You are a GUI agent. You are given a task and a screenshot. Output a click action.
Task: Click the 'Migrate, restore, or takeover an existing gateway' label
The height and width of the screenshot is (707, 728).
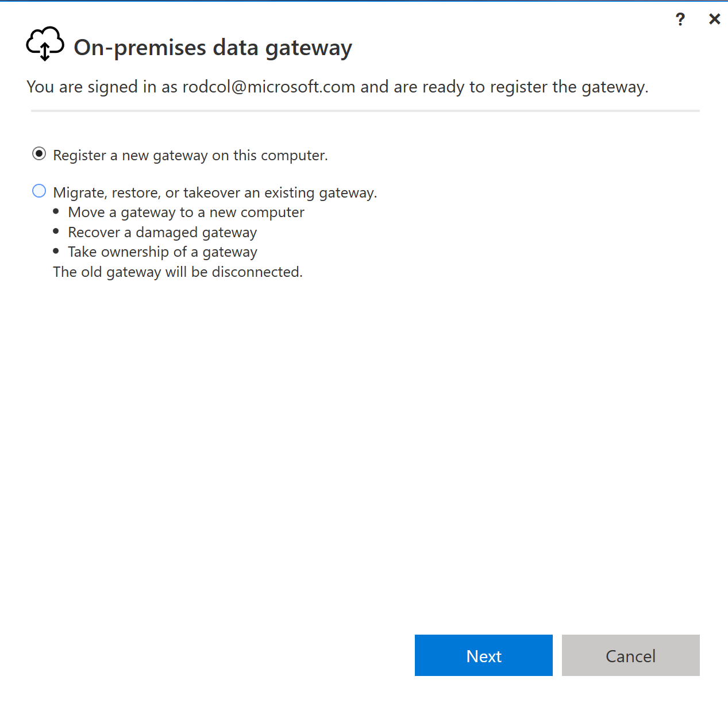tap(215, 193)
